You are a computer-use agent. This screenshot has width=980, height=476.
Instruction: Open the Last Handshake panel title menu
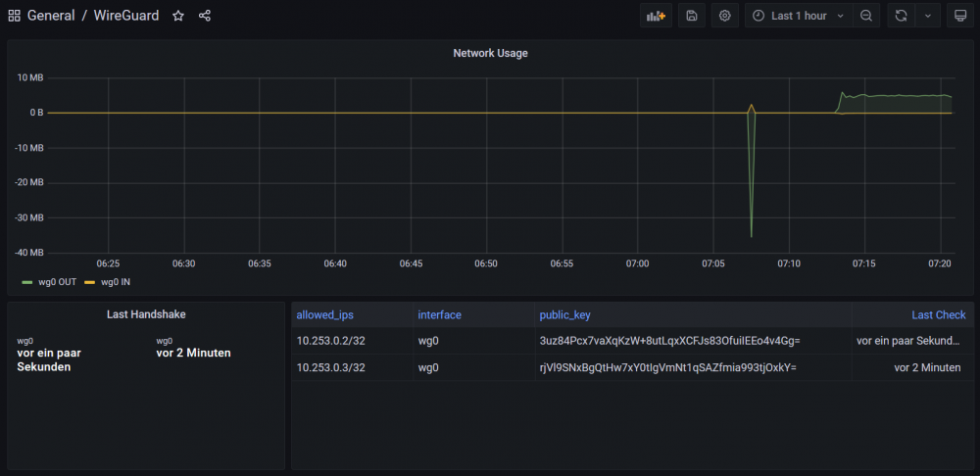pyautogui.click(x=146, y=314)
